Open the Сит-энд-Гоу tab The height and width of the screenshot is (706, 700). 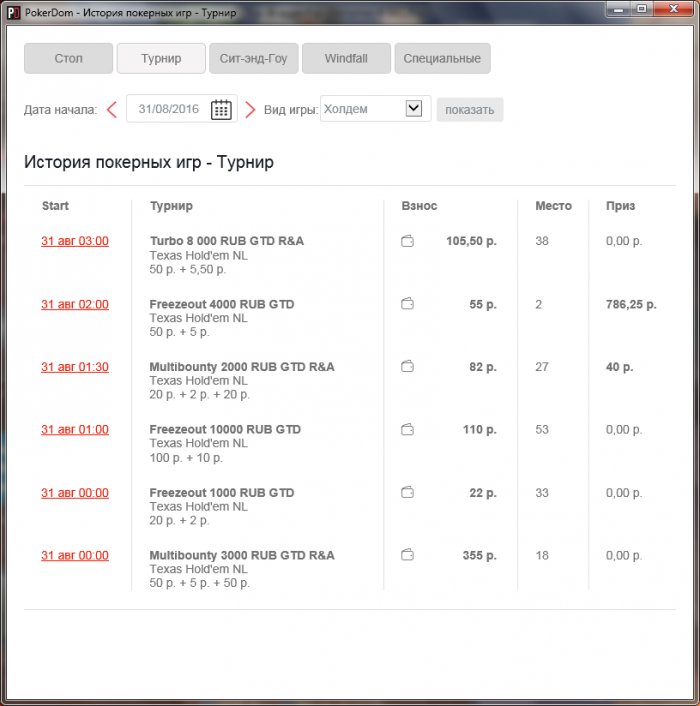click(253, 59)
